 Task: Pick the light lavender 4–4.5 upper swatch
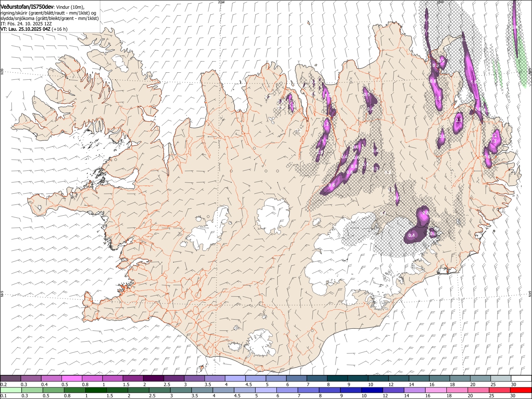click(235, 378)
